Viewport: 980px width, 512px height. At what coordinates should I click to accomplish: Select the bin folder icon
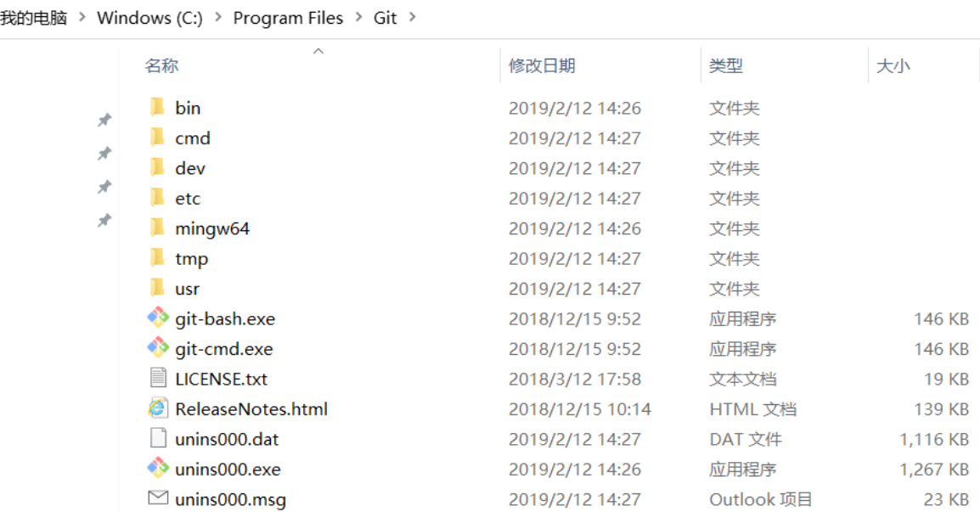(x=157, y=108)
